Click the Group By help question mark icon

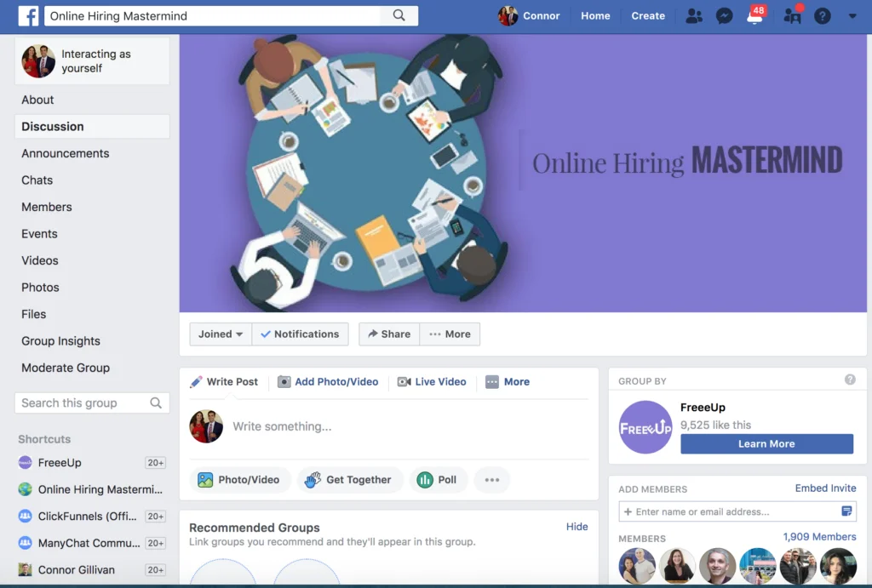pos(850,380)
